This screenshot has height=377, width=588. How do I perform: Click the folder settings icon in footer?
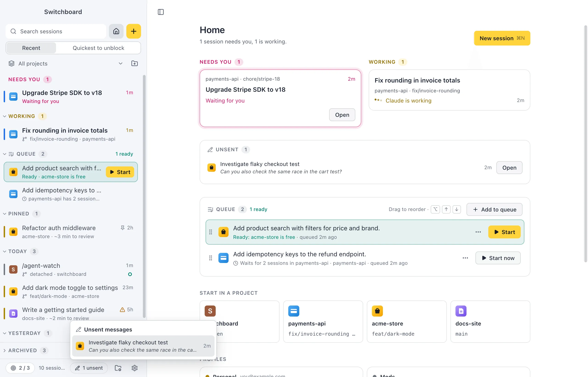tap(118, 368)
